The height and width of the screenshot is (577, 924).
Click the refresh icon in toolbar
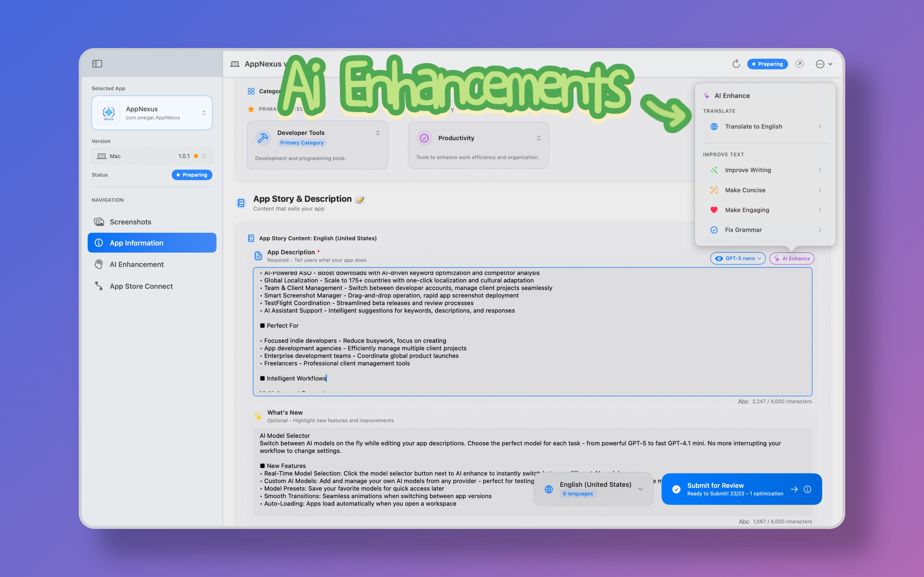[x=736, y=64]
